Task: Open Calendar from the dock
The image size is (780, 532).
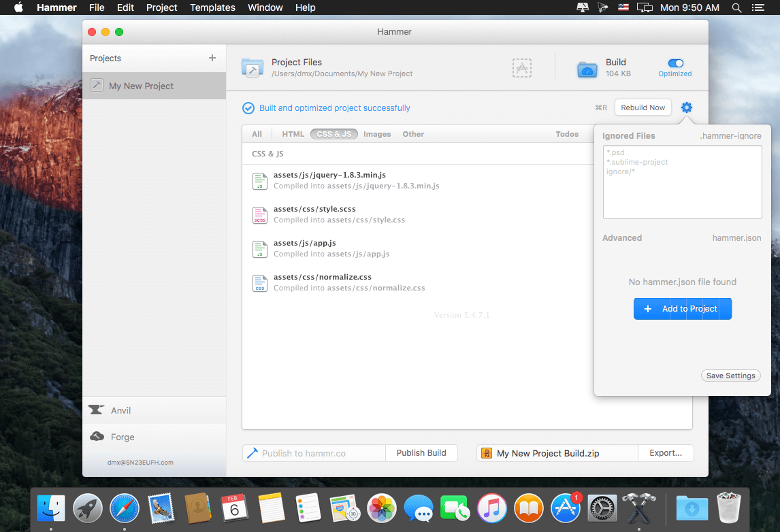Action: 234,508
